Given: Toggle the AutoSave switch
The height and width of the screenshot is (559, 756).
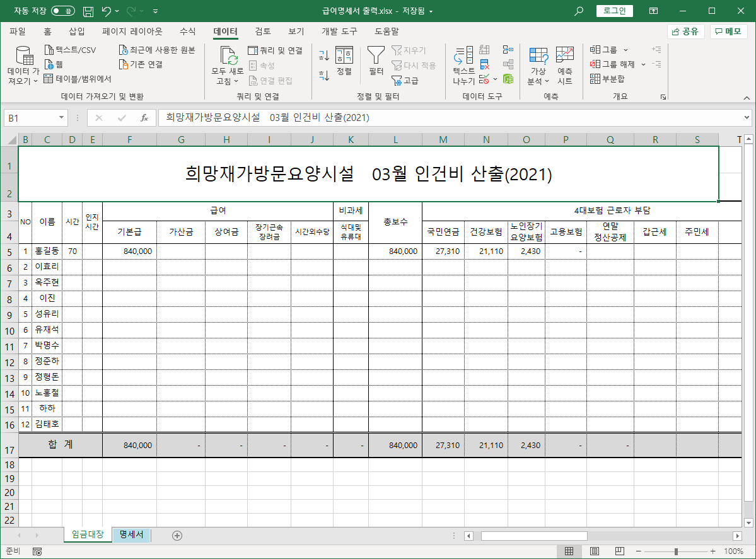Looking at the screenshot, I should pos(62,11).
